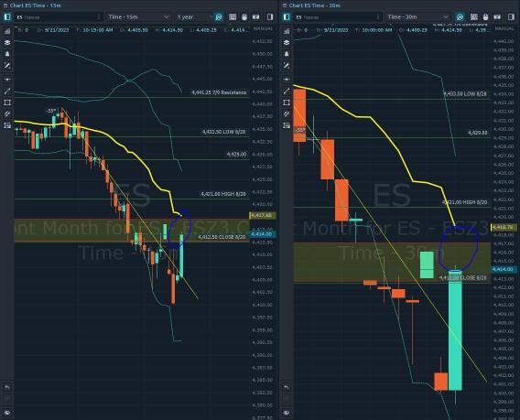Toggle the left sidebar button in 30m chart
This screenshot has height=420, width=520.
[287, 16]
